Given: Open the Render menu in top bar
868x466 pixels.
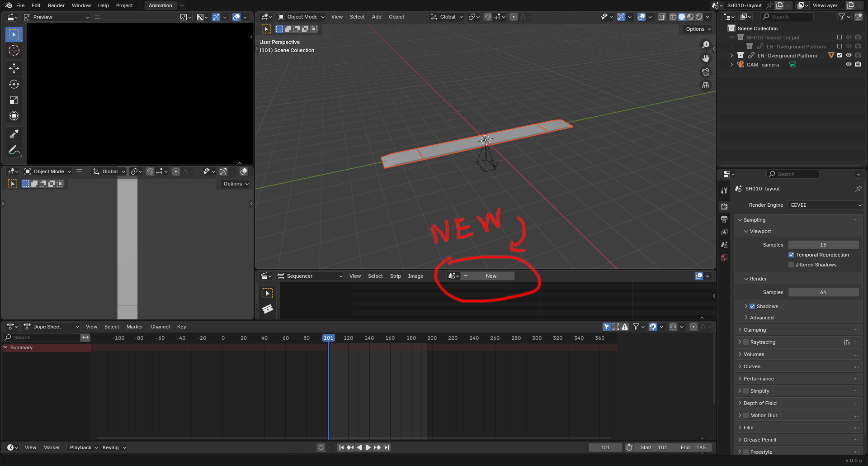Looking at the screenshot, I should pyautogui.click(x=56, y=5).
